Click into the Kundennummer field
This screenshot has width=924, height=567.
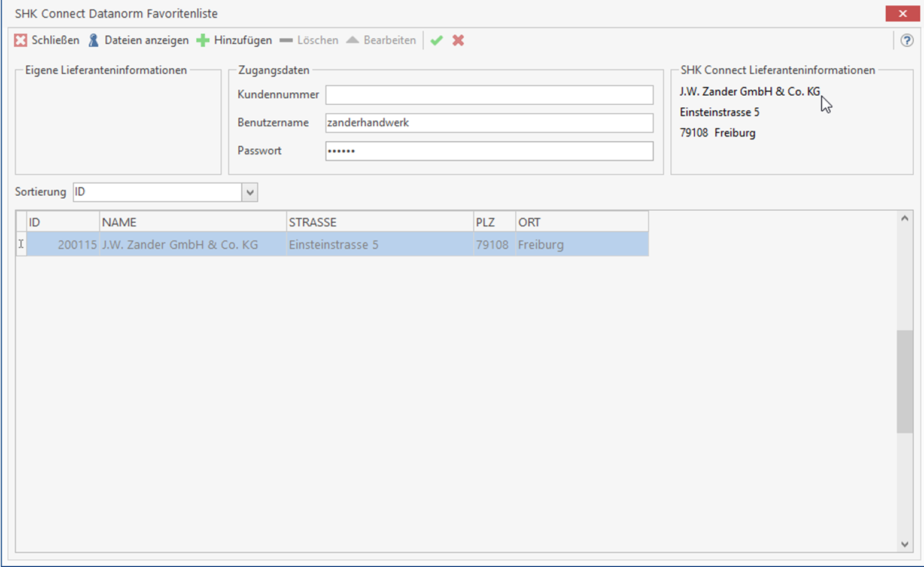point(488,95)
